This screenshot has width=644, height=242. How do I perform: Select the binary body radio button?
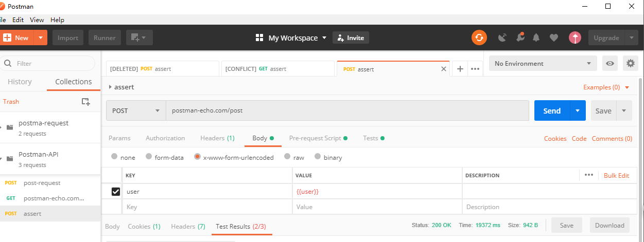point(318,157)
